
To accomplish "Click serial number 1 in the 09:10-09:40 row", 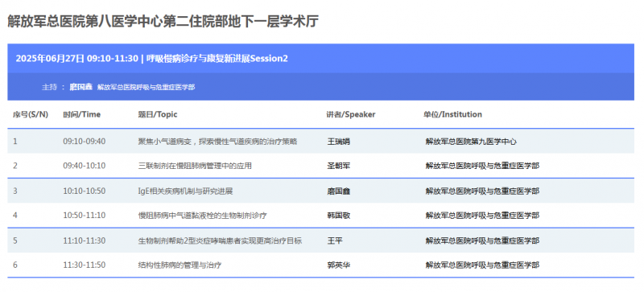I will (15, 142).
